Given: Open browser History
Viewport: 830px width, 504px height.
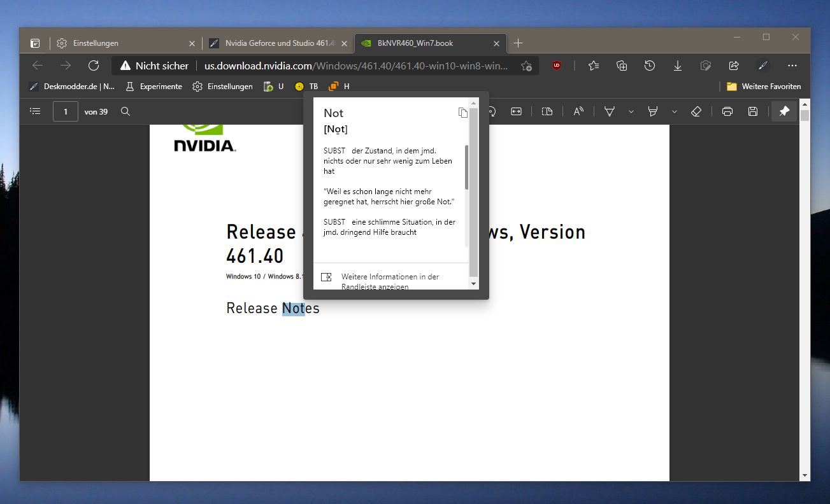Looking at the screenshot, I should pyautogui.click(x=650, y=66).
